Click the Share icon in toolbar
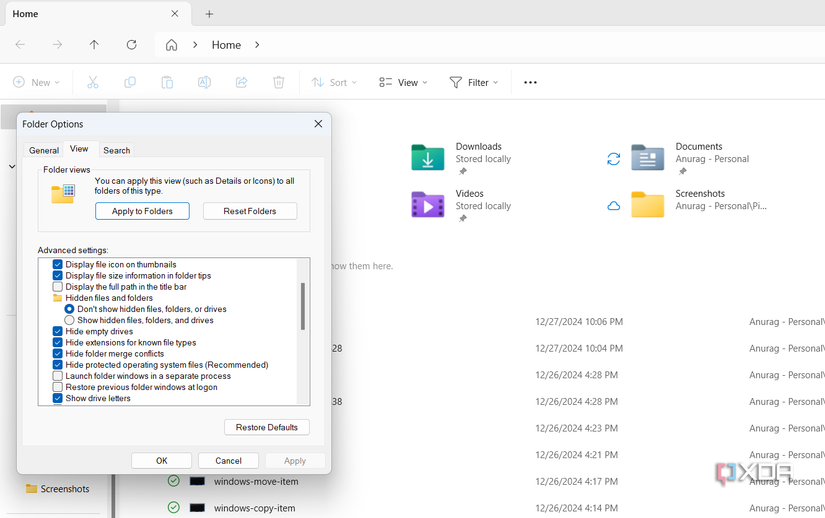 point(242,82)
